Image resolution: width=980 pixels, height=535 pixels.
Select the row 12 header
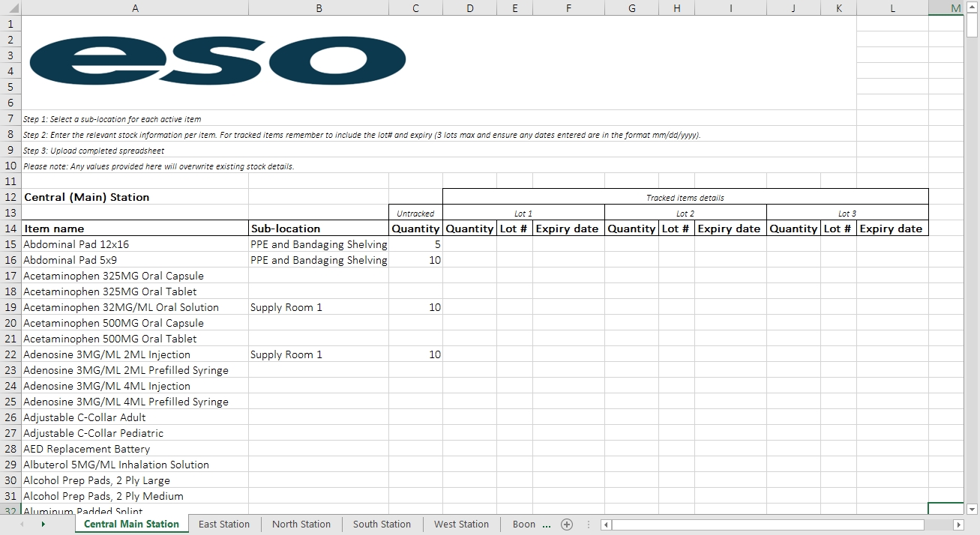tap(10, 197)
